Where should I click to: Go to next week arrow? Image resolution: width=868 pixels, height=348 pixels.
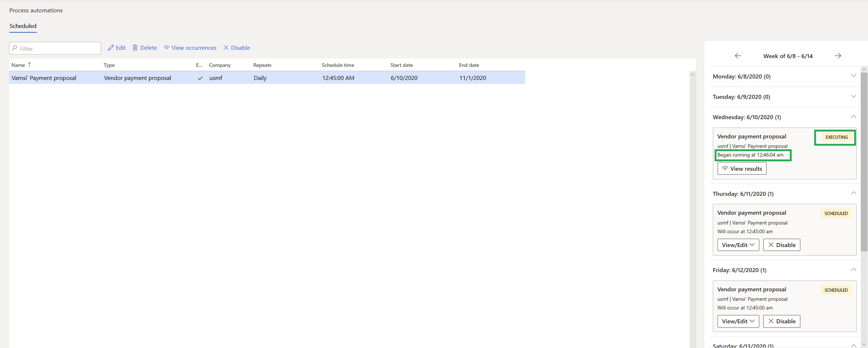pos(838,56)
